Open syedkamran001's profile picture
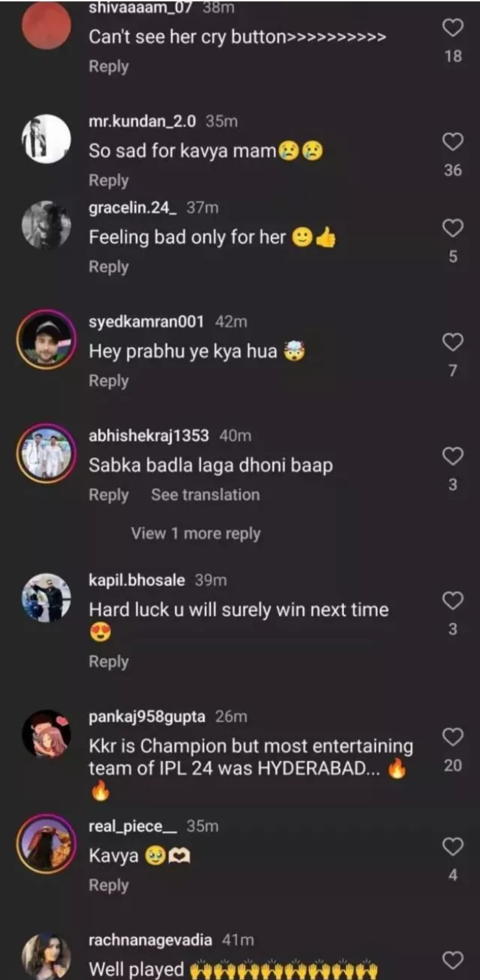Viewport: 480px width, 980px height. [46, 339]
